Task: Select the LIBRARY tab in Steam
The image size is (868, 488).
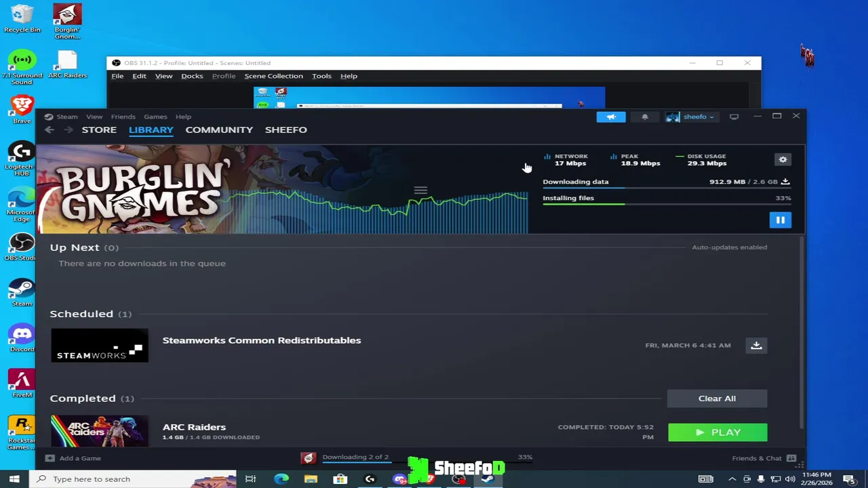Action: tap(151, 129)
